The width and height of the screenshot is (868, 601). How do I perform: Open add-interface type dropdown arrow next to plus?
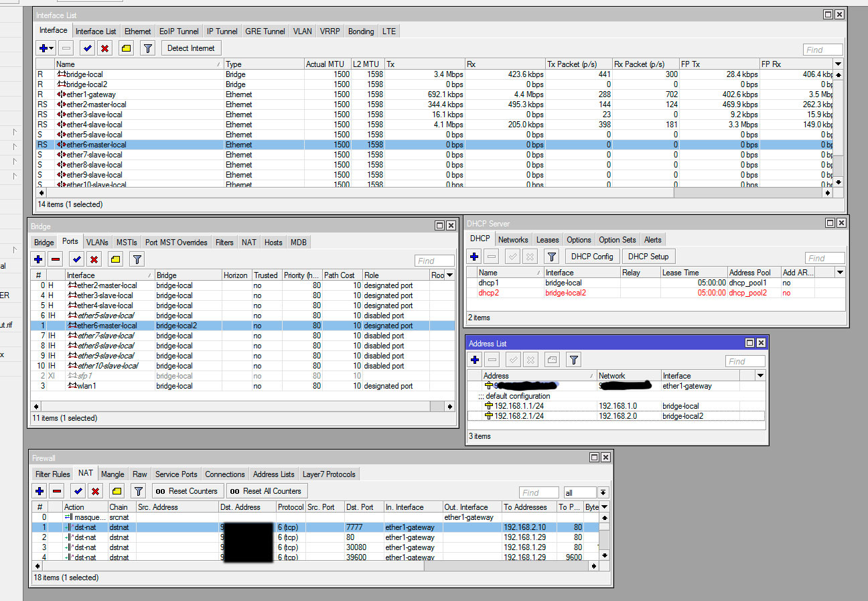tap(52, 48)
